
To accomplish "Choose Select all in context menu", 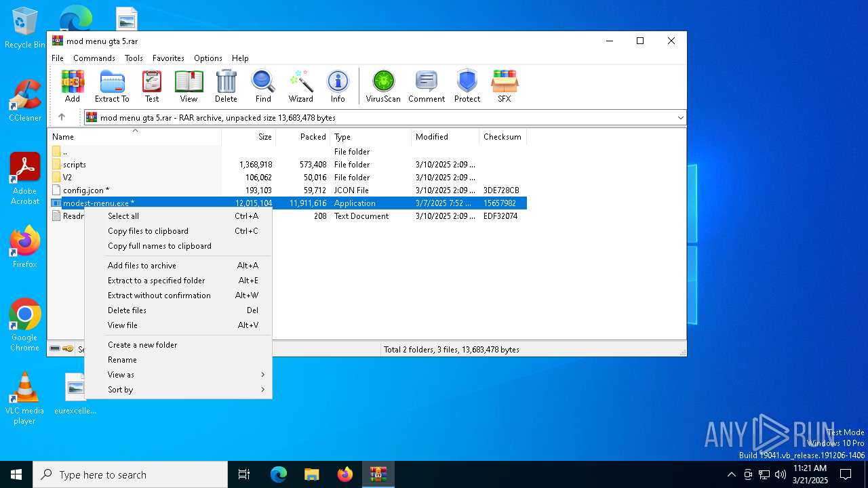I will pos(178,216).
